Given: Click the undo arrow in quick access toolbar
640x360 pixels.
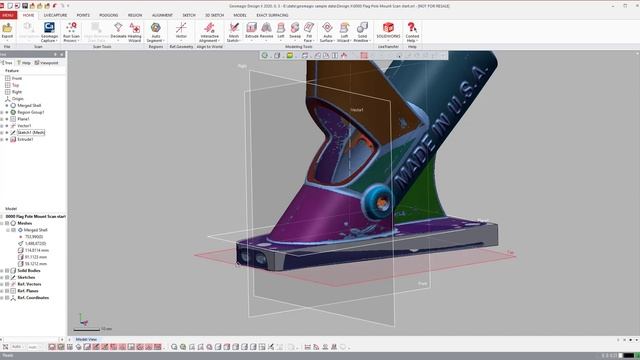Looking at the screenshot, I should (x=54, y=6).
